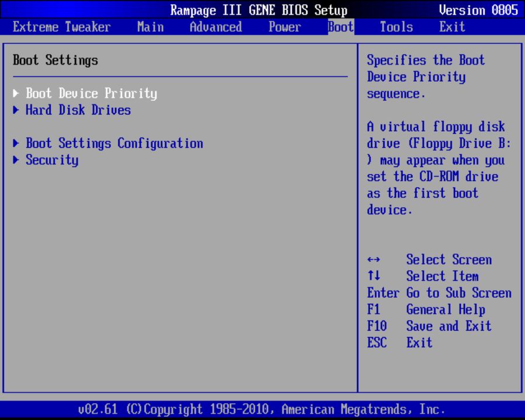Click the triangle beside Boot Device Priority
This screenshot has height=420, width=525.
click(x=16, y=93)
